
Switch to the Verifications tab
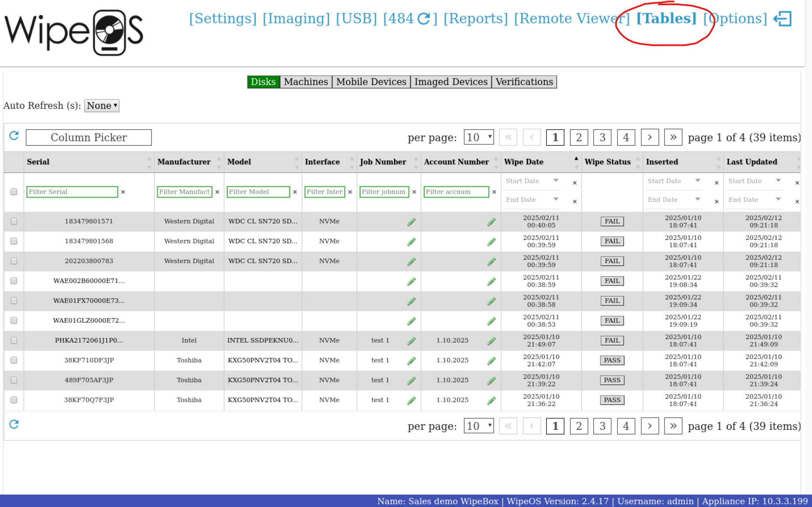pos(524,82)
